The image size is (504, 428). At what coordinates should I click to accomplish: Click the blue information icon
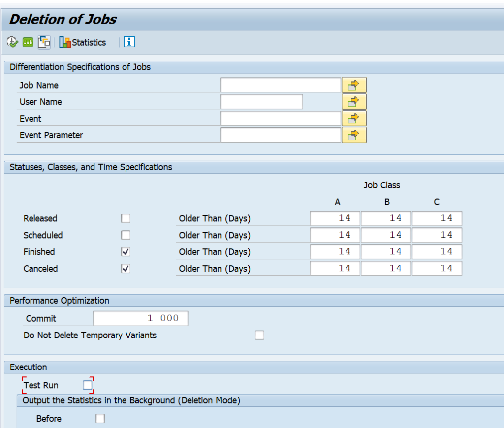(129, 42)
